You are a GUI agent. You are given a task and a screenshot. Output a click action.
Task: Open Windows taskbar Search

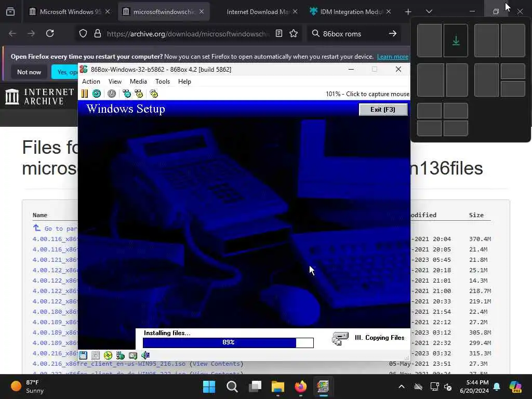point(232,387)
